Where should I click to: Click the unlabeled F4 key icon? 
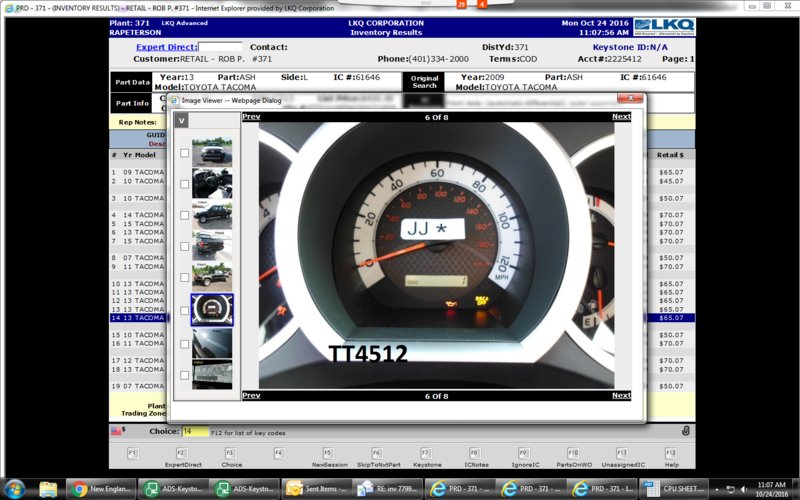(x=280, y=453)
